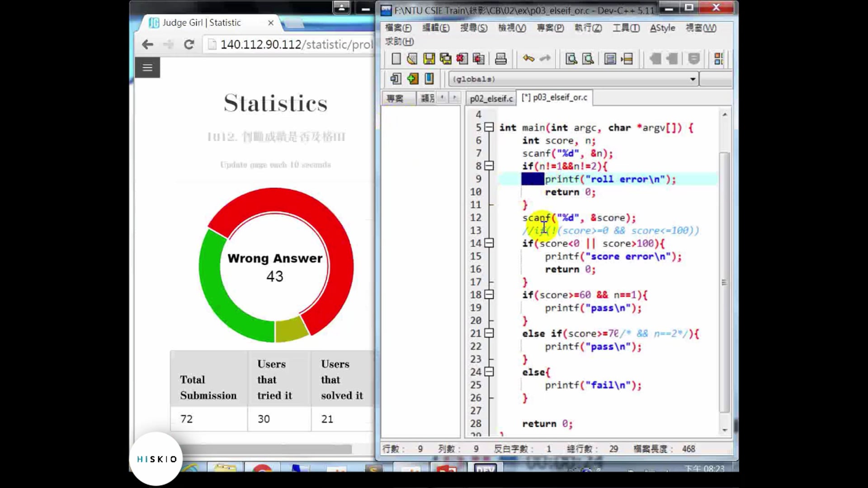Go back in browser history
The image size is (868, 488).
[x=147, y=44]
